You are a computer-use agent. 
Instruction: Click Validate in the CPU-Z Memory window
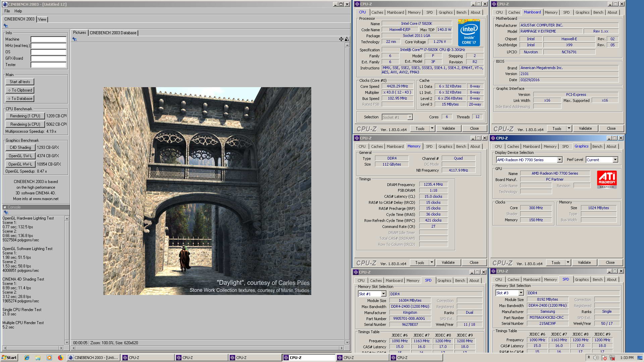coord(448,262)
